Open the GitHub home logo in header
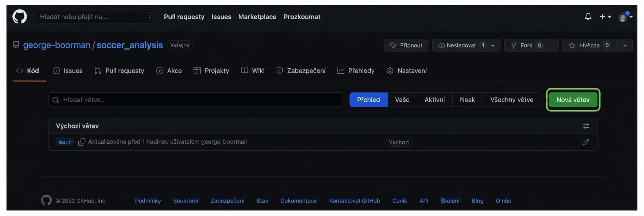Screen dimensions: 644x216 click(x=20, y=17)
